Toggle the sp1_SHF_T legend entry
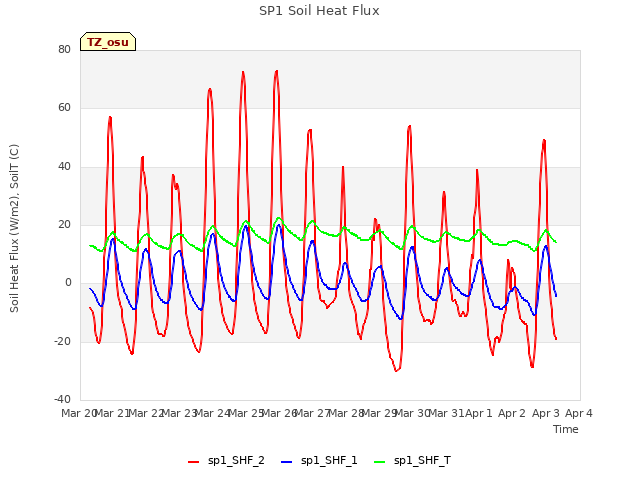 coord(412,460)
